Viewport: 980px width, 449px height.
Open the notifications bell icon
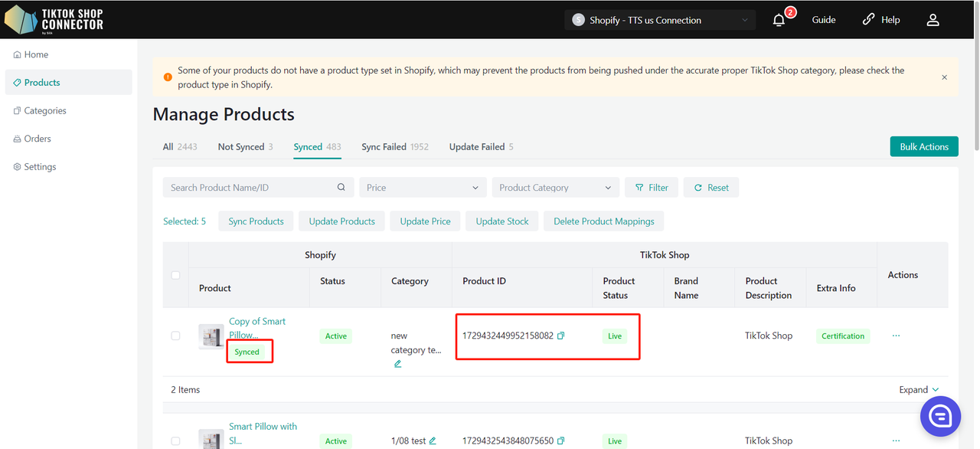(779, 20)
